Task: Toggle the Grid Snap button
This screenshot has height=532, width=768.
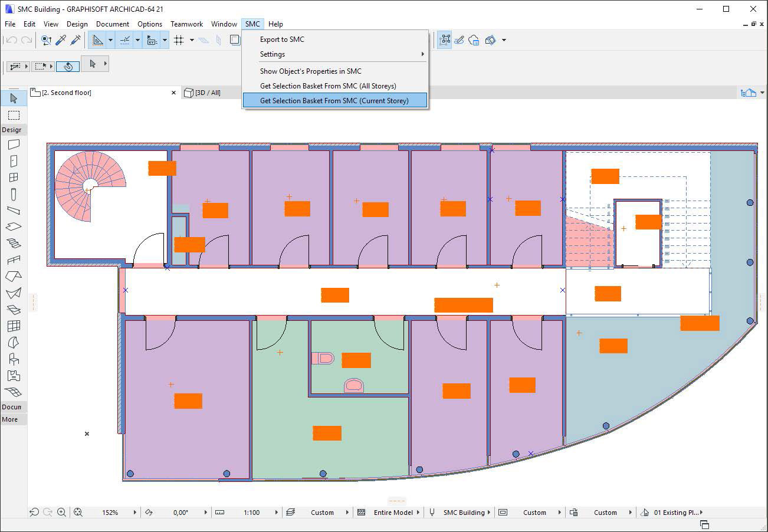Action: point(179,40)
